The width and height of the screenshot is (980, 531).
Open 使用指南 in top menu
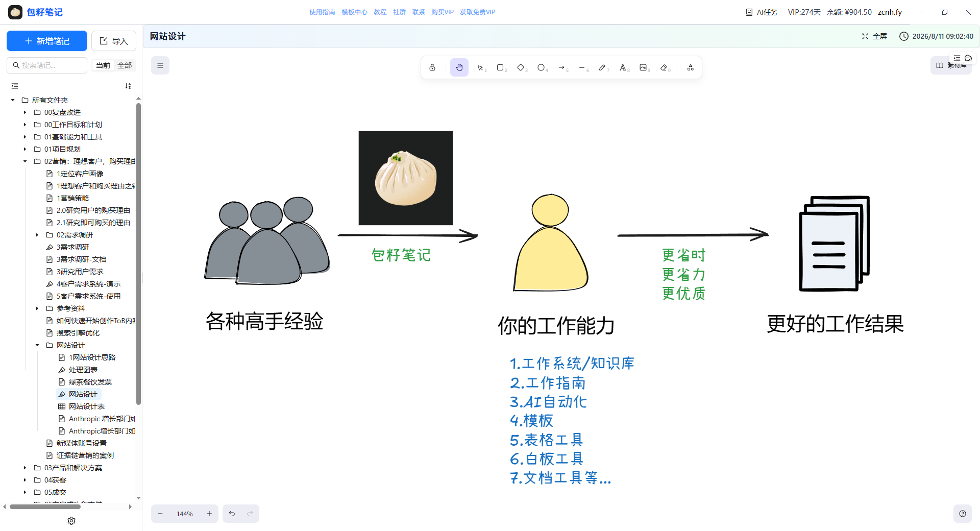click(x=322, y=12)
